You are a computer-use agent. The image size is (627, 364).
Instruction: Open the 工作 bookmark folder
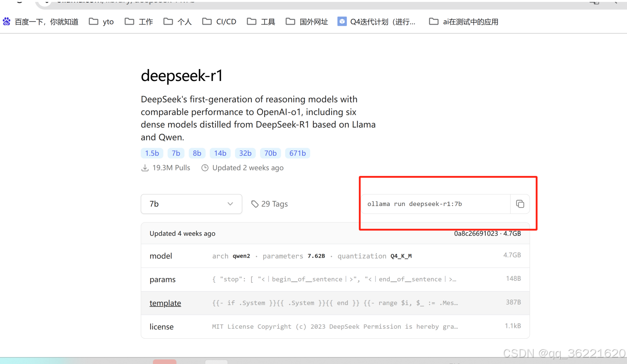click(x=139, y=22)
